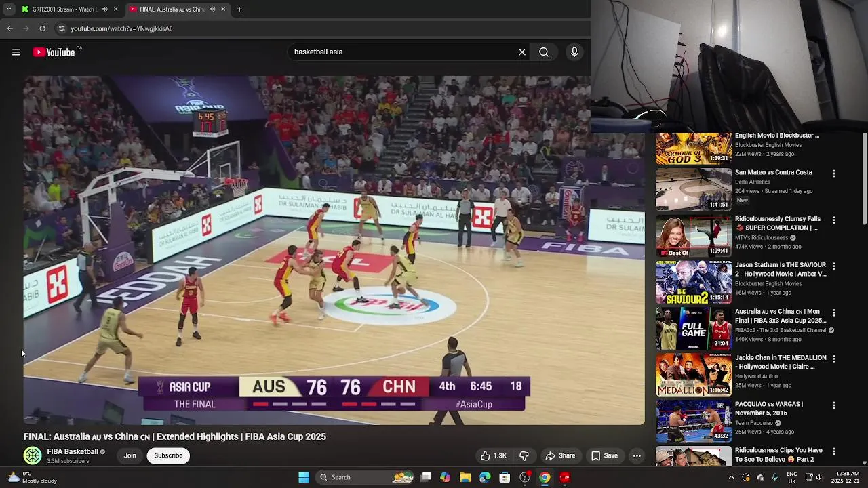Expand Chrome tab search dropdown
This screenshot has width=868, height=488.
click(x=8, y=9)
